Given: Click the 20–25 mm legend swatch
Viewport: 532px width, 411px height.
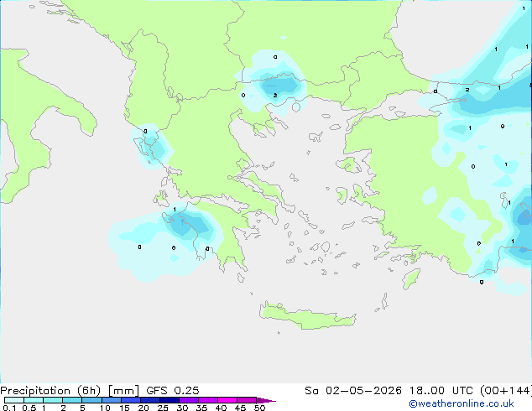Looking at the screenshot, I should (150, 400).
